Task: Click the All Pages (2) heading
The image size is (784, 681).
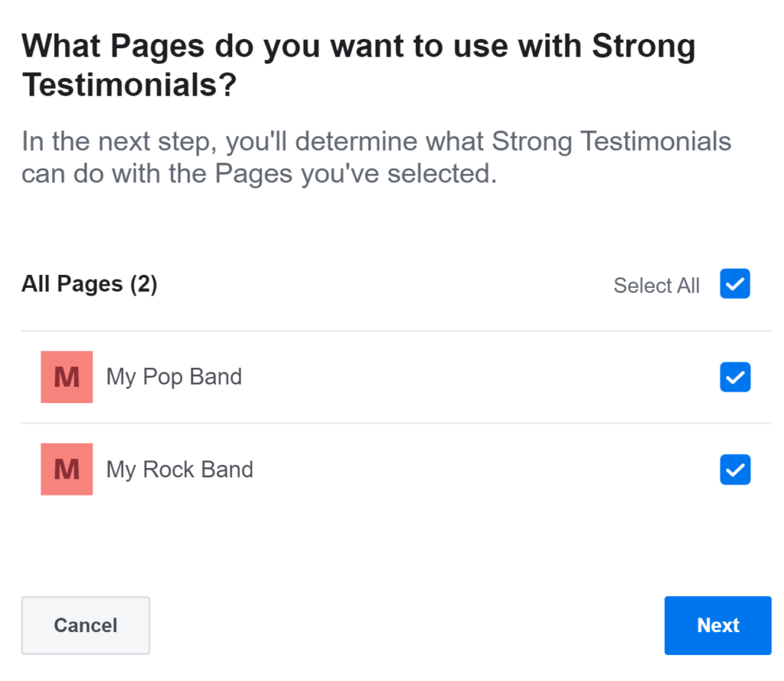Action: pyautogui.click(x=90, y=284)
